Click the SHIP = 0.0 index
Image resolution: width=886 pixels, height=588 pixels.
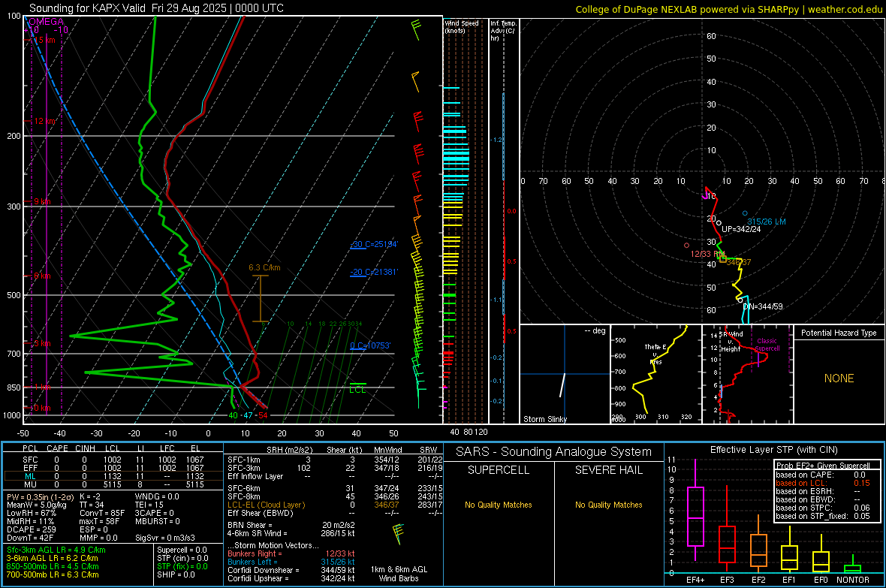click(176, 574)
